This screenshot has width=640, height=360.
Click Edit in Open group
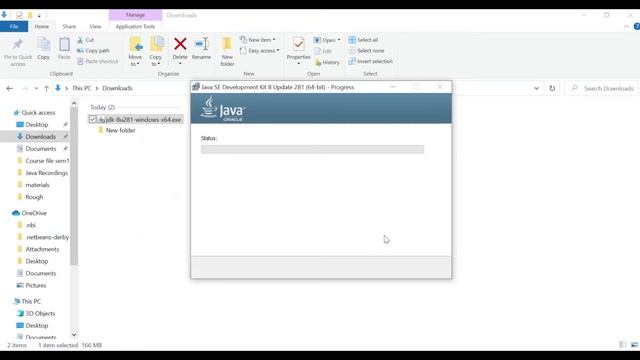coord(323,51)
